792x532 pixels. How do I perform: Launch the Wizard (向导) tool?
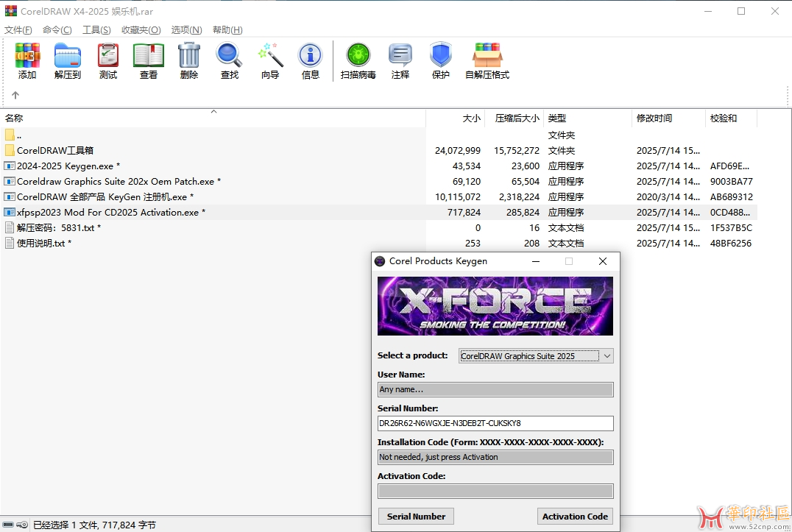pyautogui.click(x=270, y=55)
